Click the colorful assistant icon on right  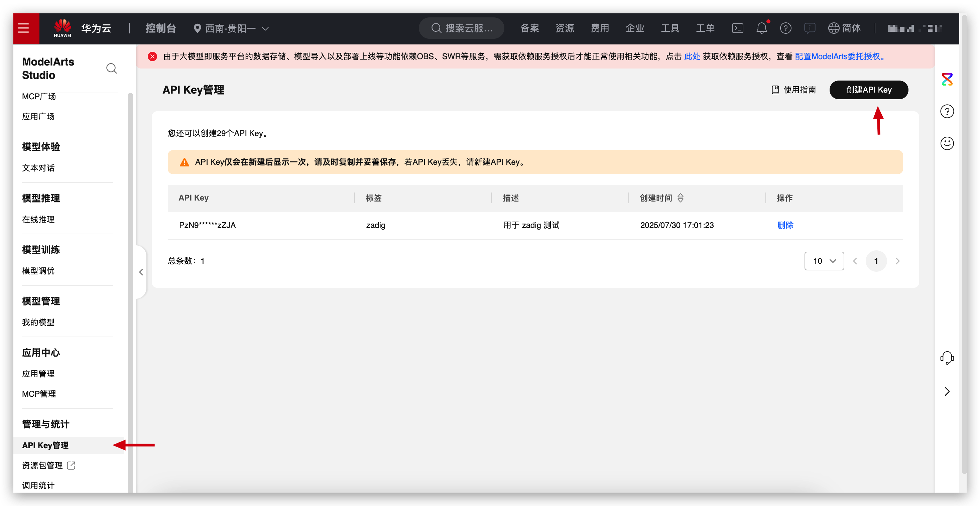click(947, 79)
